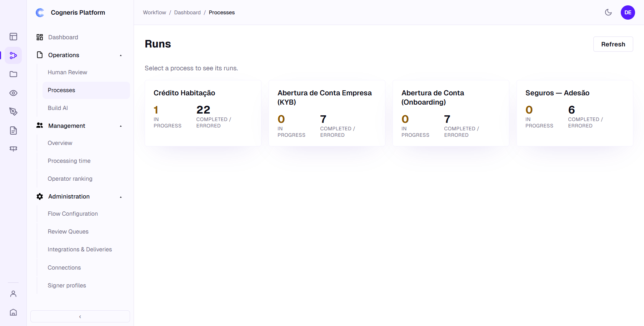Open the document icon in left rail
This screenshot has width=644, height=326.
coord(13,130)
